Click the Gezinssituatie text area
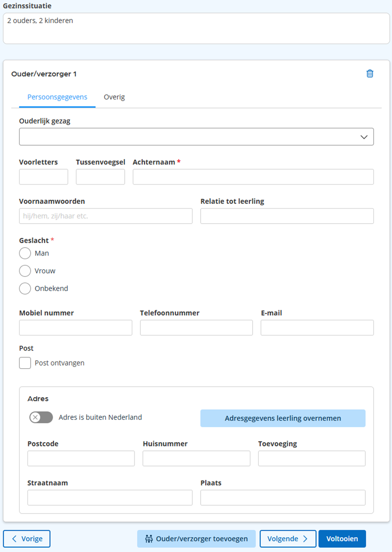The width and height of the screenshot is (392, 552). click(196, 28)
